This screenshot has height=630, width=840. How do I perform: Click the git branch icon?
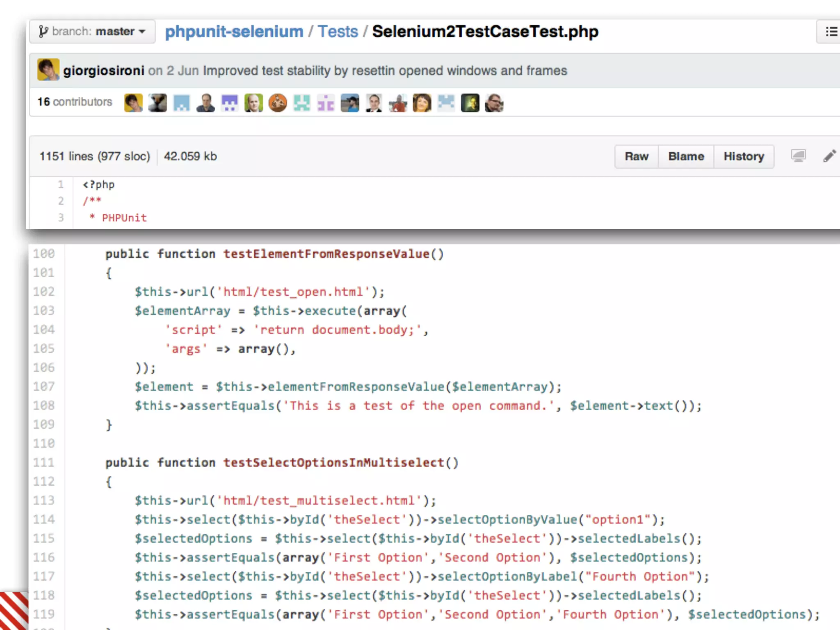tap(43, 32)
